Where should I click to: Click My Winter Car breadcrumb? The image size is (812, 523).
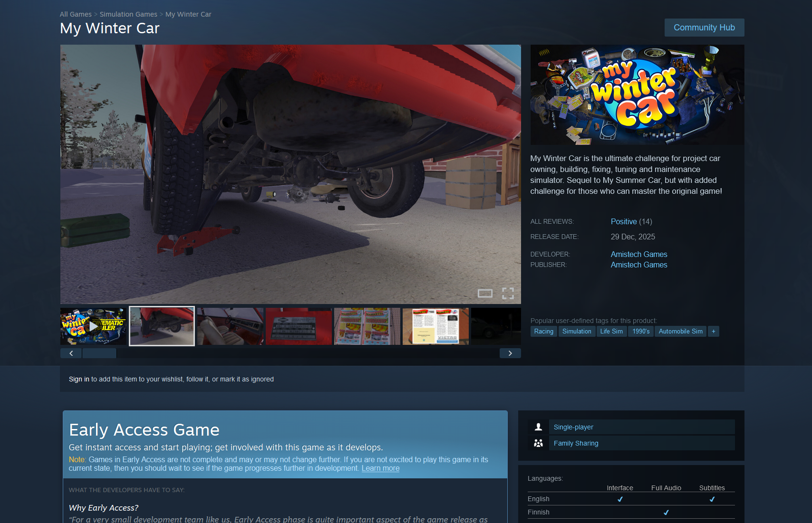pos(188,14)
